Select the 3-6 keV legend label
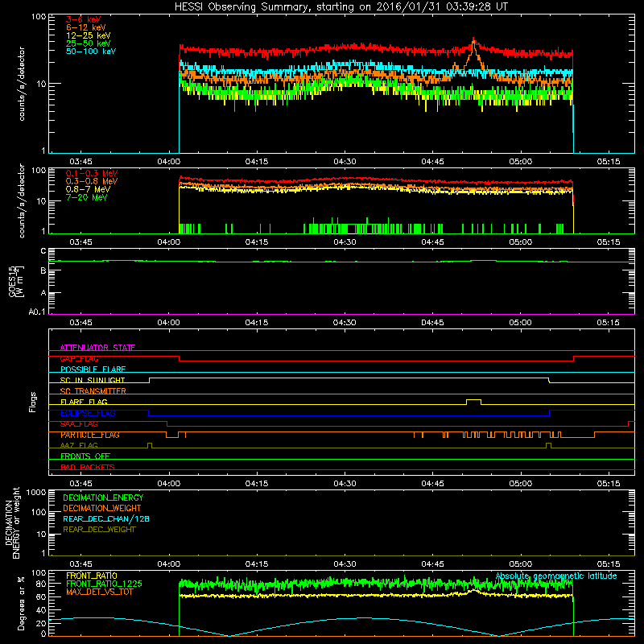Screen dimensions: 644x644 click(84, 19)
